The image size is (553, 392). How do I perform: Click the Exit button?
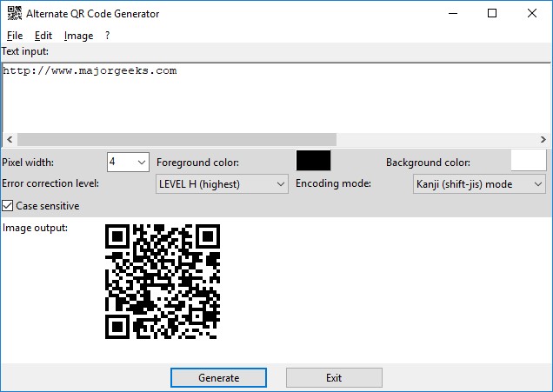(x=334, y=378)
